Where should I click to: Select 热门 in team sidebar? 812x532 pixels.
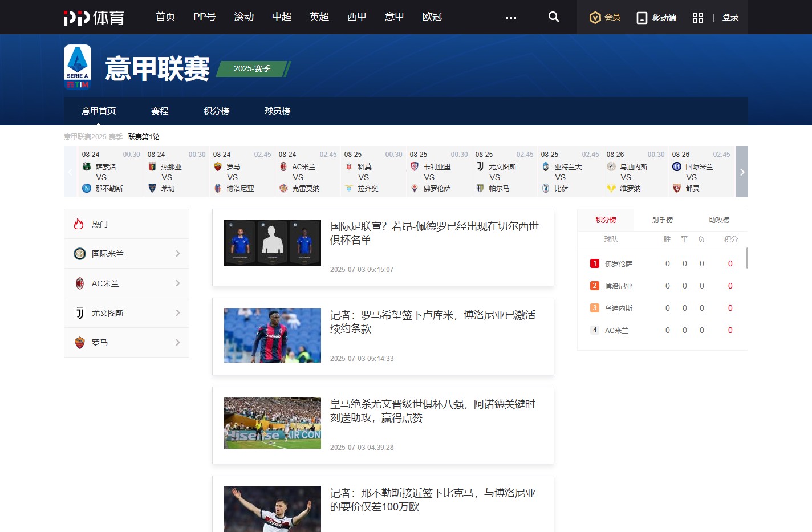tap(127, 224)
